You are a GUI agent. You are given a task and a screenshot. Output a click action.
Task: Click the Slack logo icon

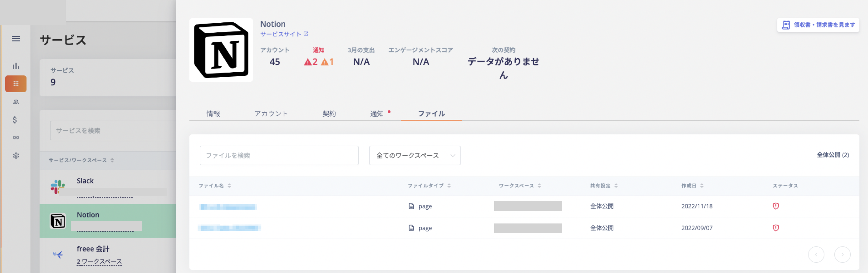click(58, 187)
